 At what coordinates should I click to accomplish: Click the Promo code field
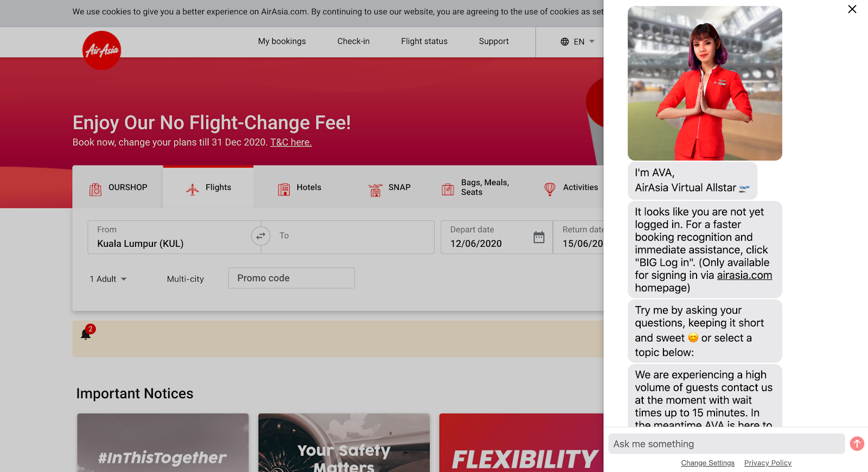click(291, 278)
